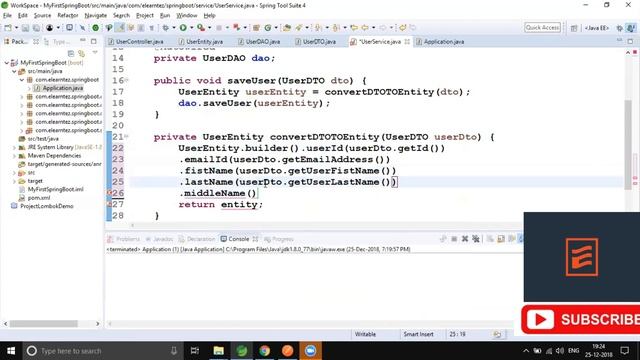Click the status bar updates icon
The height and width of the screenshot is (360, 640).
click(x=497, y=334)
